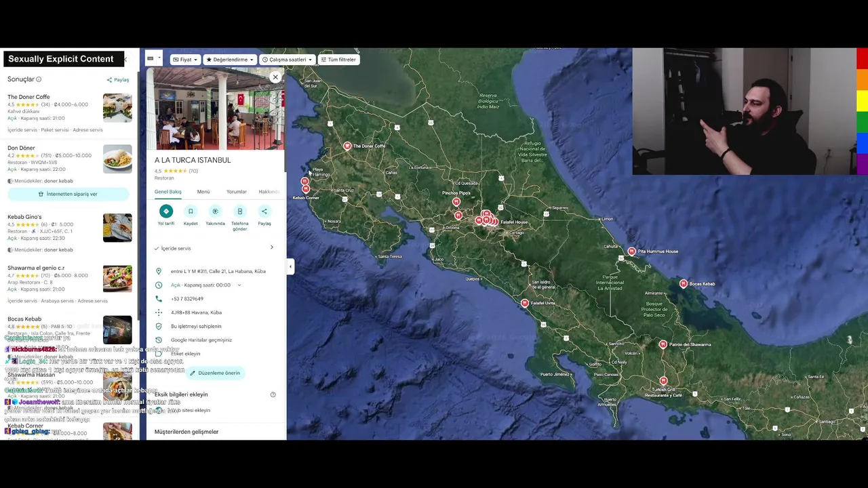Click the Kebab Gino's thumbnail
Image resolution: width=868 pixels, height=488 pixels.
click(x=117, y=228)
